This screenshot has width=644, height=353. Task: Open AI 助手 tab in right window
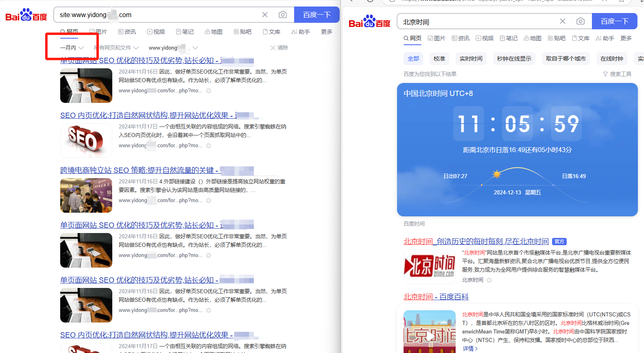tap(605, 38)
